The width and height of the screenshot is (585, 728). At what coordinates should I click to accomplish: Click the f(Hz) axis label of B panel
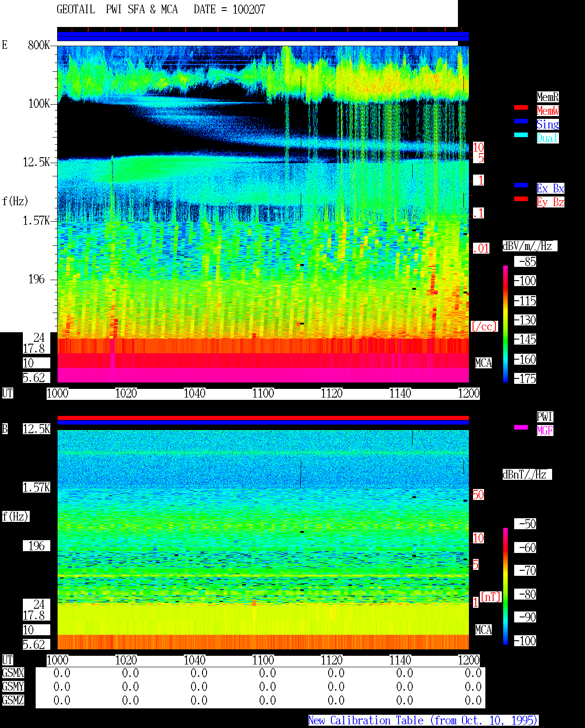coord(15,516)
